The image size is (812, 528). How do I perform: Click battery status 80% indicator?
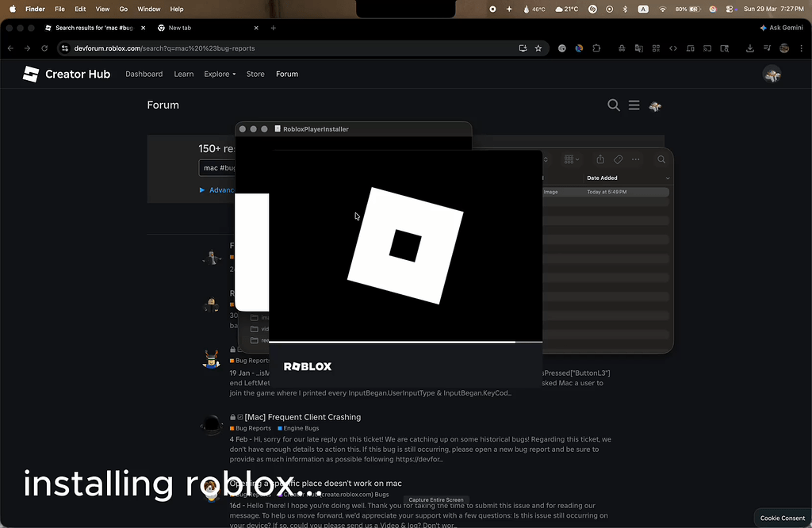tap(688, 9)
